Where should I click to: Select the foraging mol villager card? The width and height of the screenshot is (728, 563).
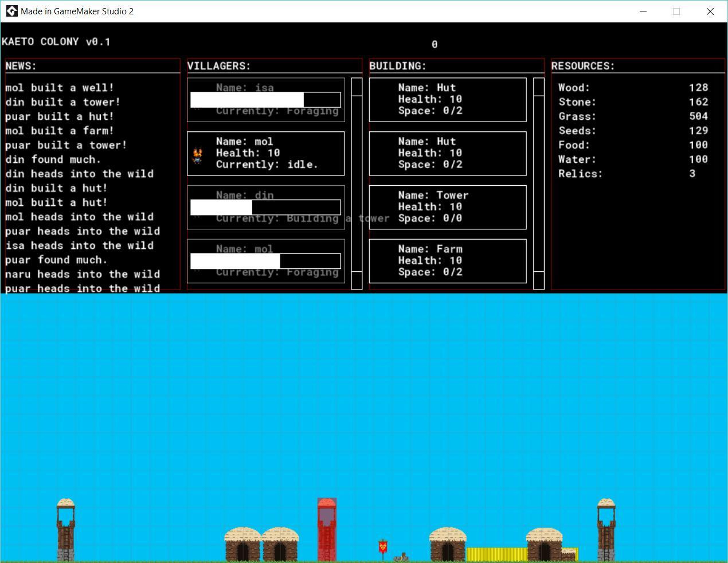pos(266,261)
